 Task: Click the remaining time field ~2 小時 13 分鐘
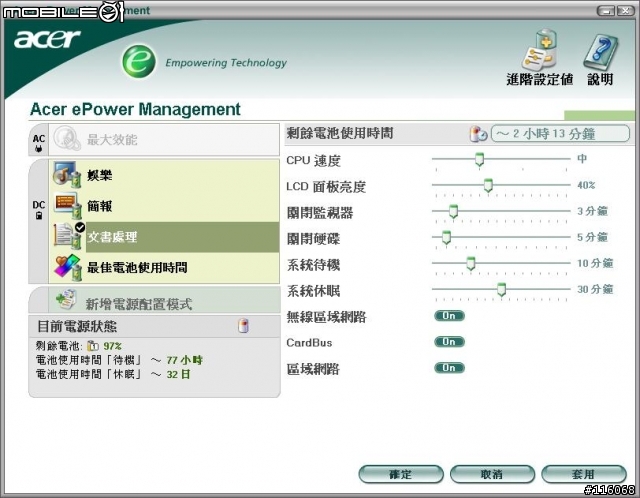click(560, 133)
